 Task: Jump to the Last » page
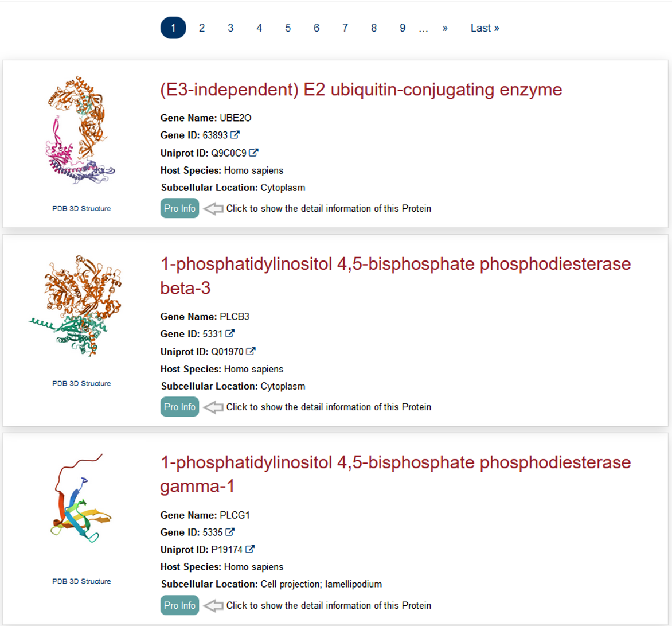[485, 28]
